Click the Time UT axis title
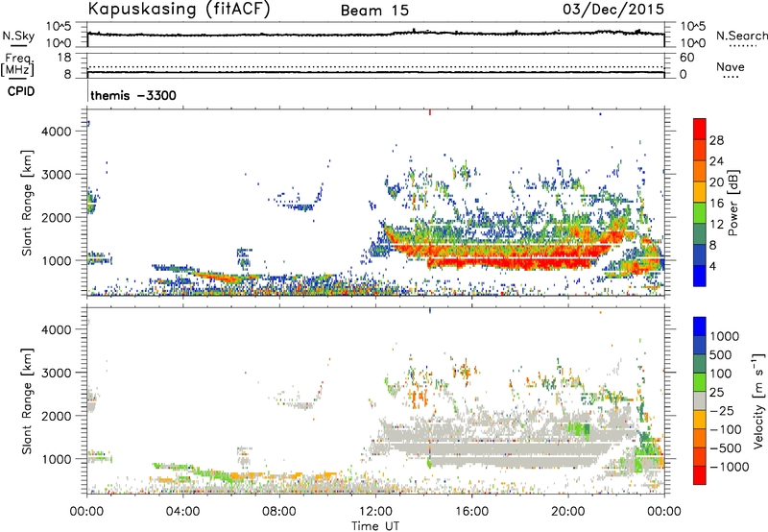Image resolution: width=768 pixels, height=532 pixels. (375, 525)
